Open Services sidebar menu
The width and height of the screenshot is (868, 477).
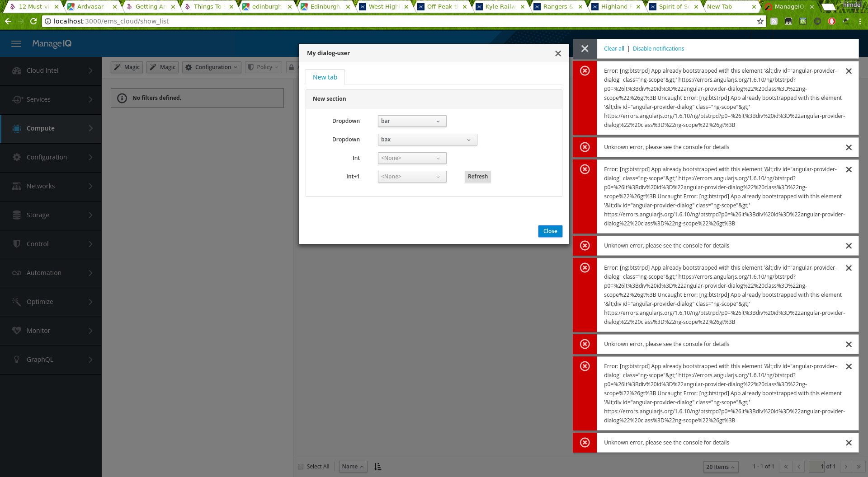point(51,100)
